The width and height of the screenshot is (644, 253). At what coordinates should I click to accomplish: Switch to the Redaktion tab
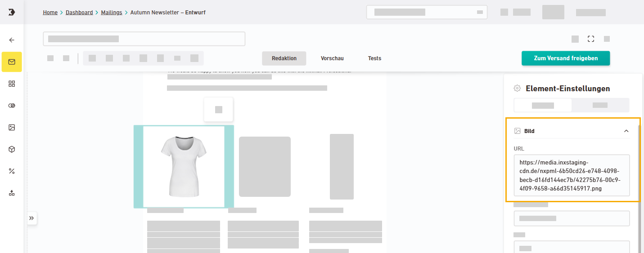[x=284, y=58]
